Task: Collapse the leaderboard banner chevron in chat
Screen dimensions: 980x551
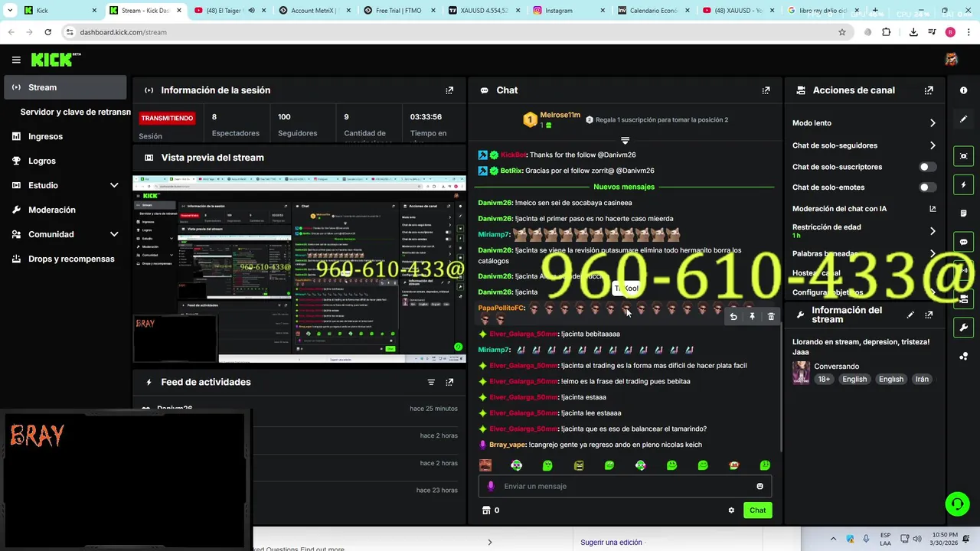Action: pos(625,141)
